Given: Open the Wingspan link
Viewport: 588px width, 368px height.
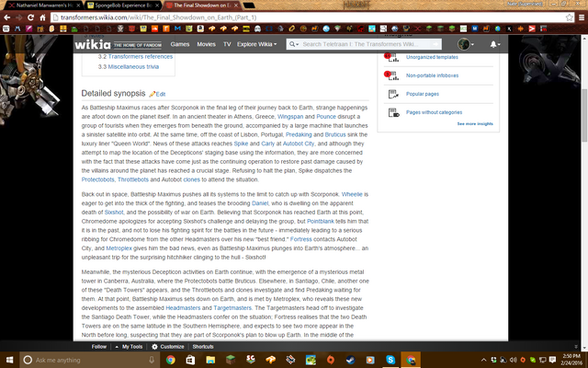Looking at the screenshot, I should pyautogui.click(x=290, y=117).
